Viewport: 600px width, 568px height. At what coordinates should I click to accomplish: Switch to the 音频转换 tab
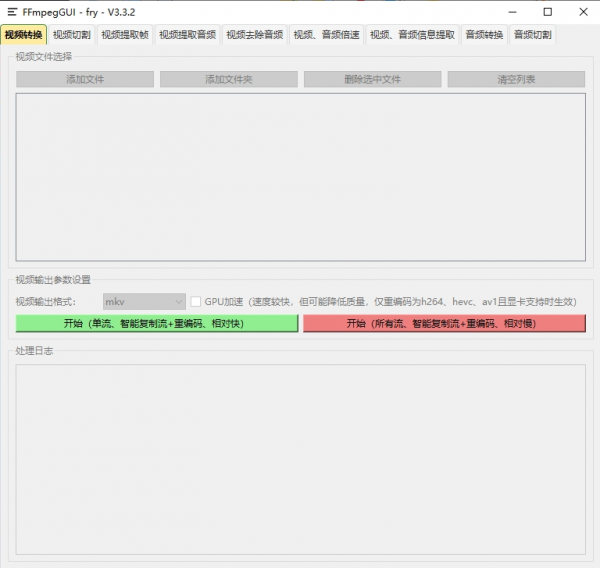pyautogui.click(x=484, y=35)
